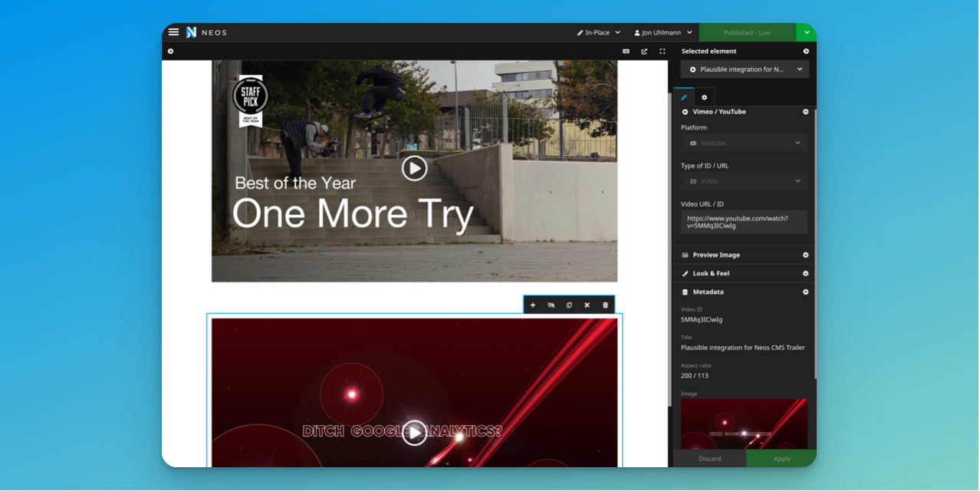Click the Best of the Year caption

(x=295, y=183)
